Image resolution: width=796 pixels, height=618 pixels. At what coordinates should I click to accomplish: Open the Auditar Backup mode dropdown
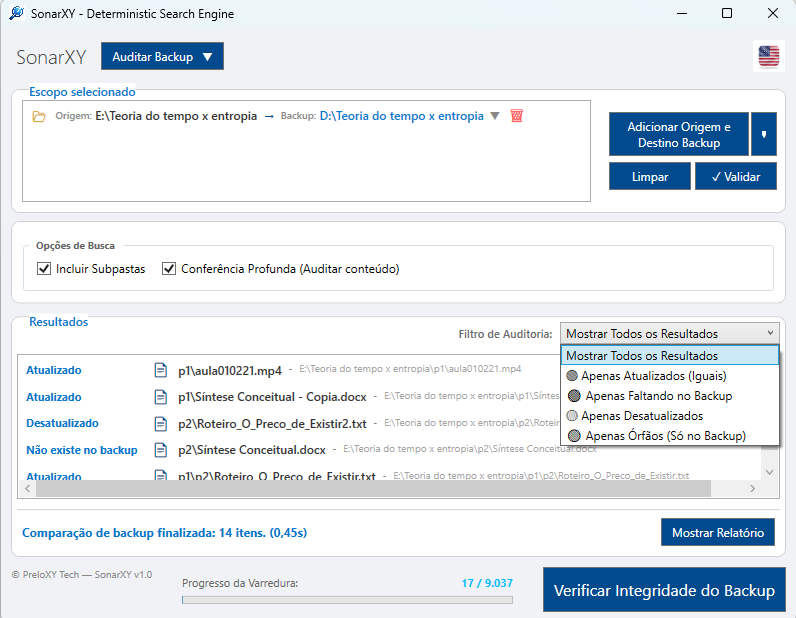pos(162,56)
